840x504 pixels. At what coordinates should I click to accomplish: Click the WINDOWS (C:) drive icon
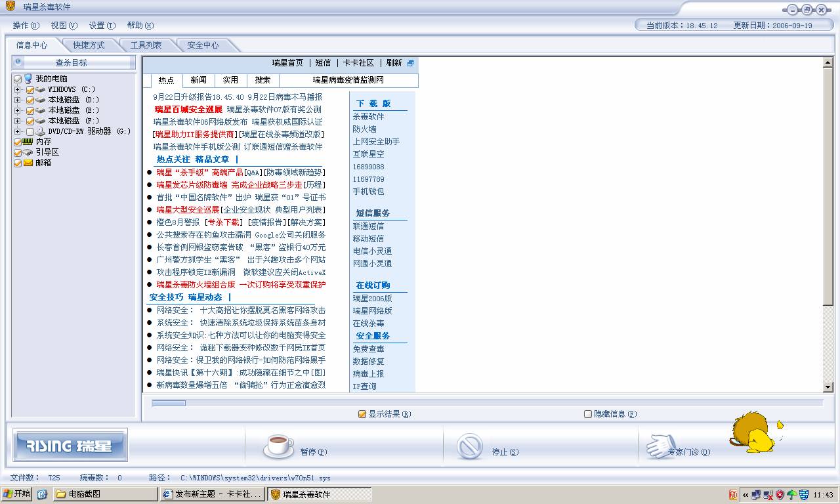click(41, 89)
